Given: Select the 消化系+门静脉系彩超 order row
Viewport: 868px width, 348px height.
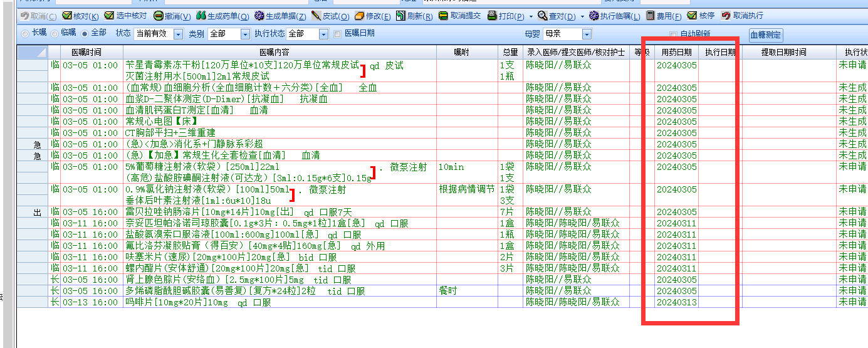Looking at the screenshot, I should pos(442,144).
